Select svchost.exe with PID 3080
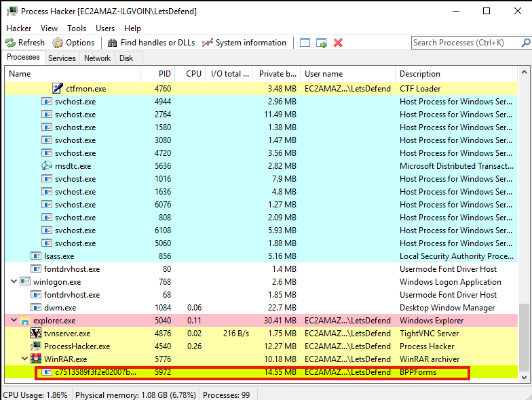 261,140
